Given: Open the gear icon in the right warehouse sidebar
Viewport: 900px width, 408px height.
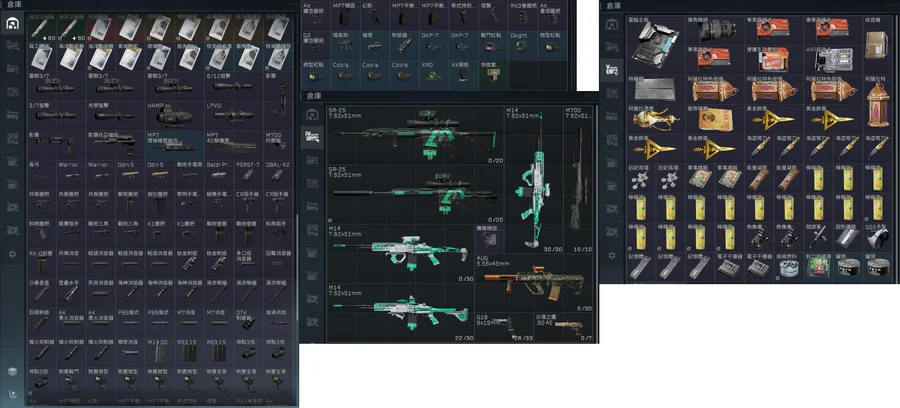Looking at the screenshot, I should pyautogui.click(x=612, y=255).
